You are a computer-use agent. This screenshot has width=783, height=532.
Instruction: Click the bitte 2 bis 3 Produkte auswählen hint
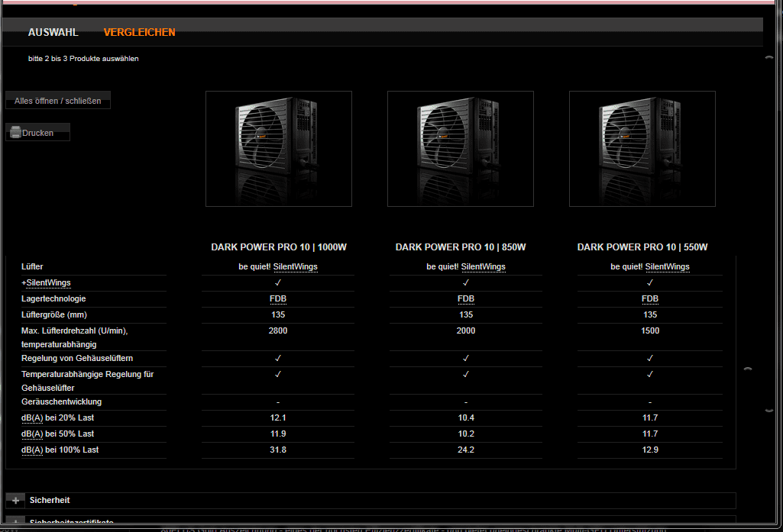[x=83, y=58]
